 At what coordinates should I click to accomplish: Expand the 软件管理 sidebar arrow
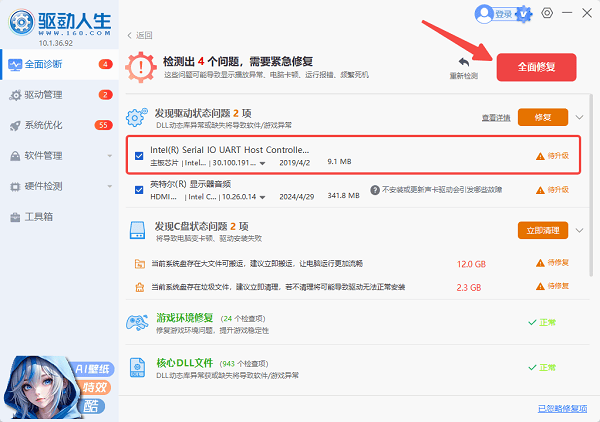pyautogui.click(x=110, y=156)
